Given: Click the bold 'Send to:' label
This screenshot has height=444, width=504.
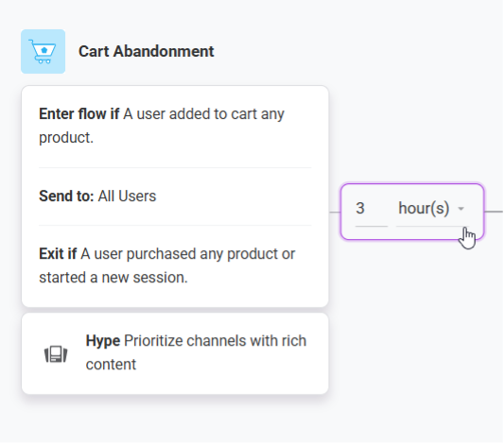Looking at the screenshot, I should pyautogui.click(x=66, y=196).
